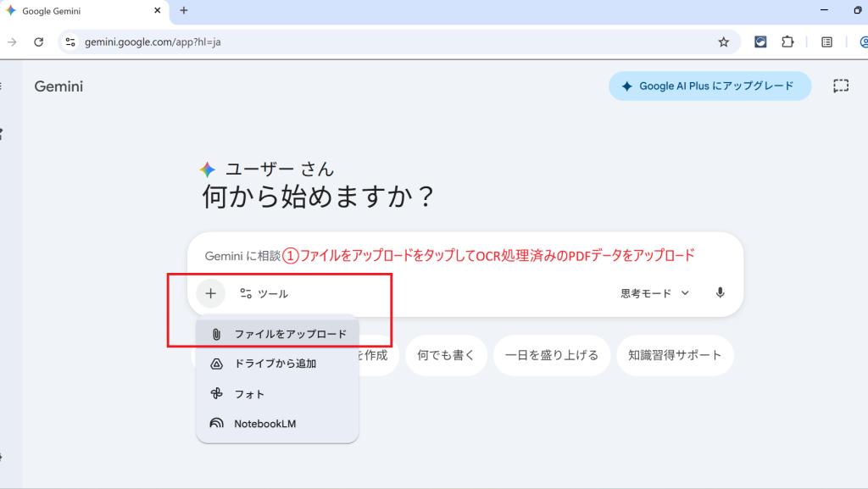Open Chrome extensions puzzle icon
The width and height of the screenshot is (868, 489).
pos(787,42)
